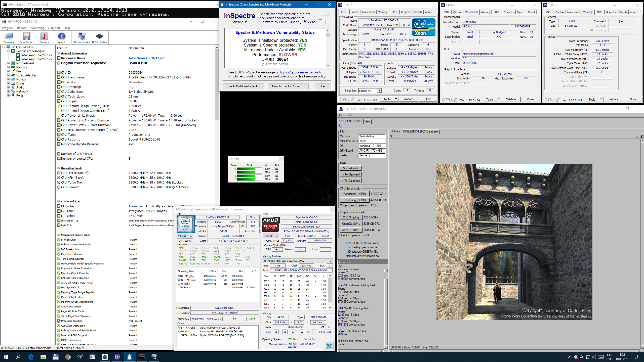This screenshot has height=362, width=644.
Task: Open Sensors thermometer icon in HWiNFO
Action: [x=44, y=38]
